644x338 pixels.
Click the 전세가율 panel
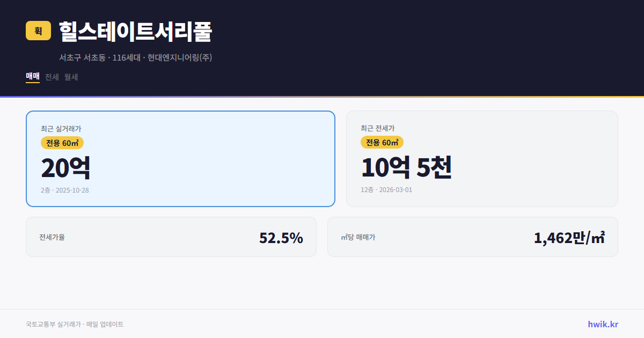coord(171,237)
